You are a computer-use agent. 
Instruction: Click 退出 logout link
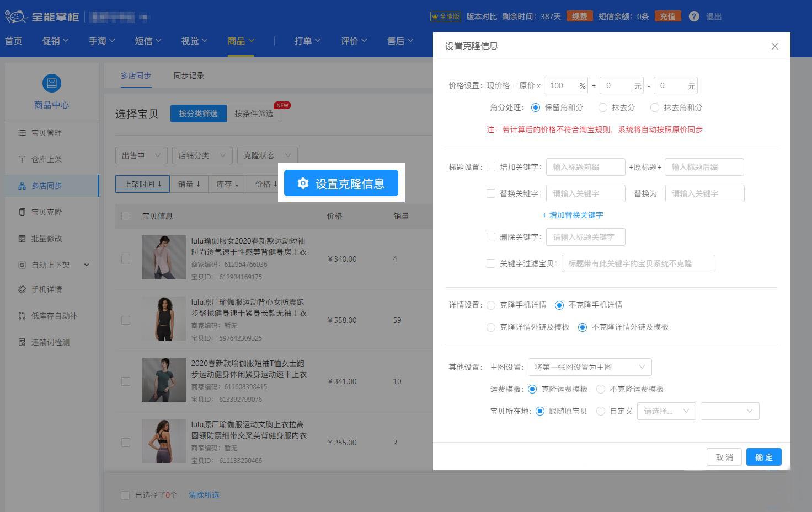point(714,17)
